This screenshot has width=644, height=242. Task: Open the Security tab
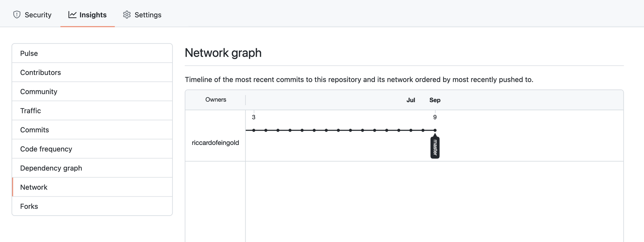click(x=32, y=14)
